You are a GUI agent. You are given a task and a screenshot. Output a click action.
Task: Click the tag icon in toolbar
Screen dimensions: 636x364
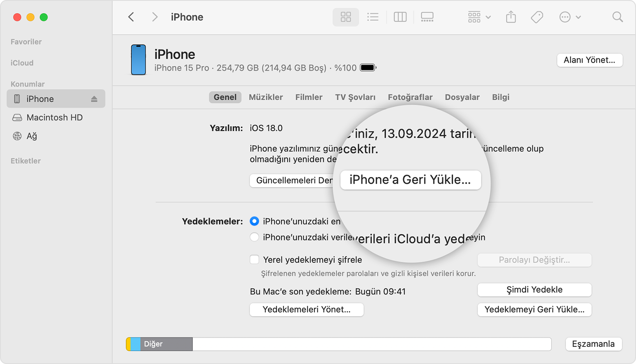coord(537,17)
